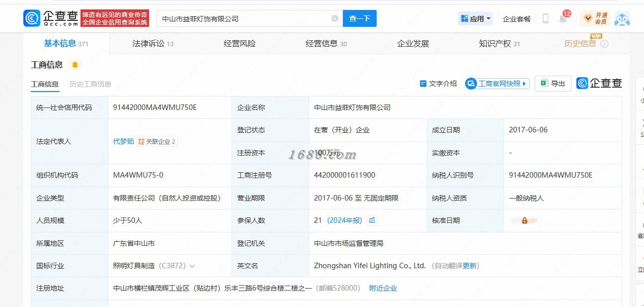Click 广东省中山市 region cell
Screen dimensions: 644x307
pos(134,243)
